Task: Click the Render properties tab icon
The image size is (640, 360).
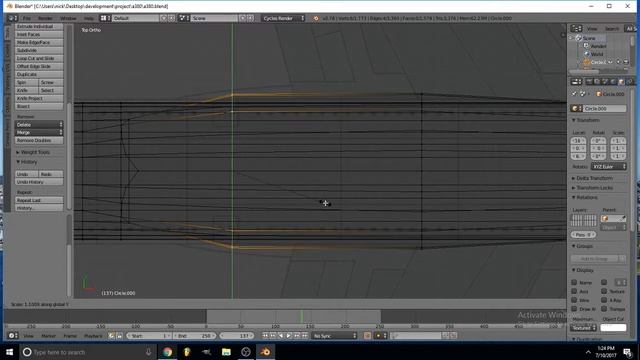Action: click(589, 82)
